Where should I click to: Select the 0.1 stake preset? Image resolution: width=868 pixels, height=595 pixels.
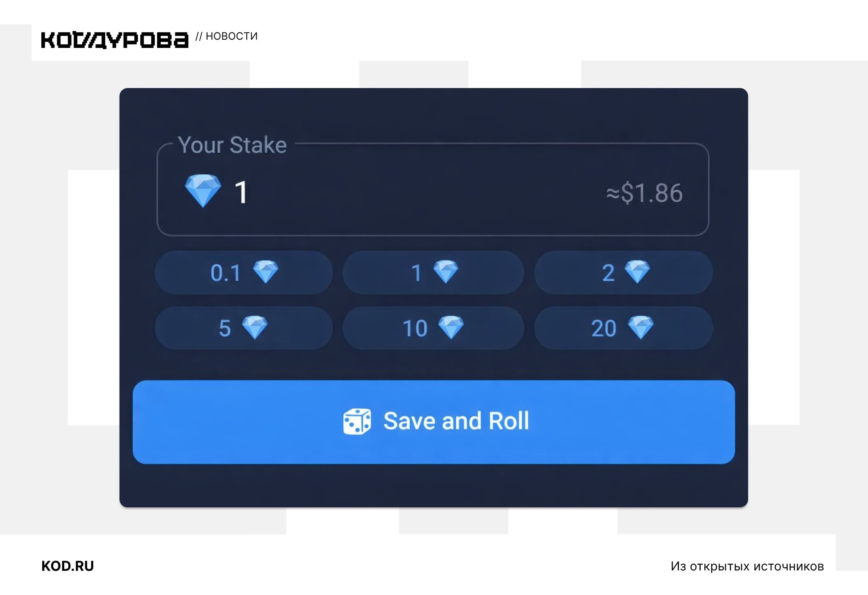[x=243, y=273]
